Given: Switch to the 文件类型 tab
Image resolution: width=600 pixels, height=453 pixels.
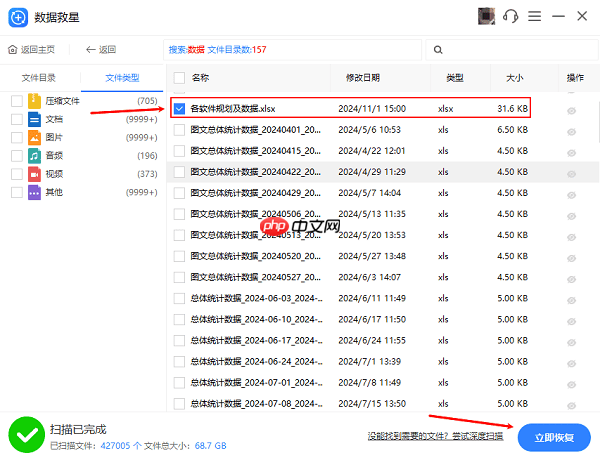Looking at the screenshot, I should [122, 78].
